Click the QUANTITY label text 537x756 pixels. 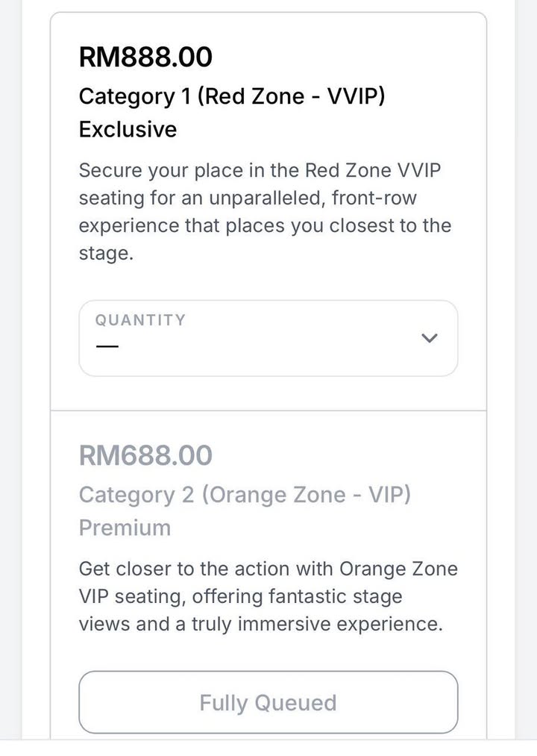[x=140, y=320]
